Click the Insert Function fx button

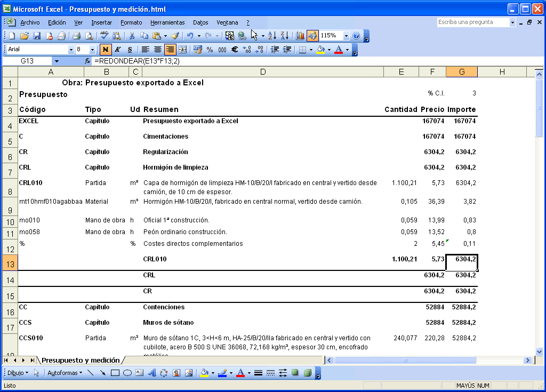[87, 61]
